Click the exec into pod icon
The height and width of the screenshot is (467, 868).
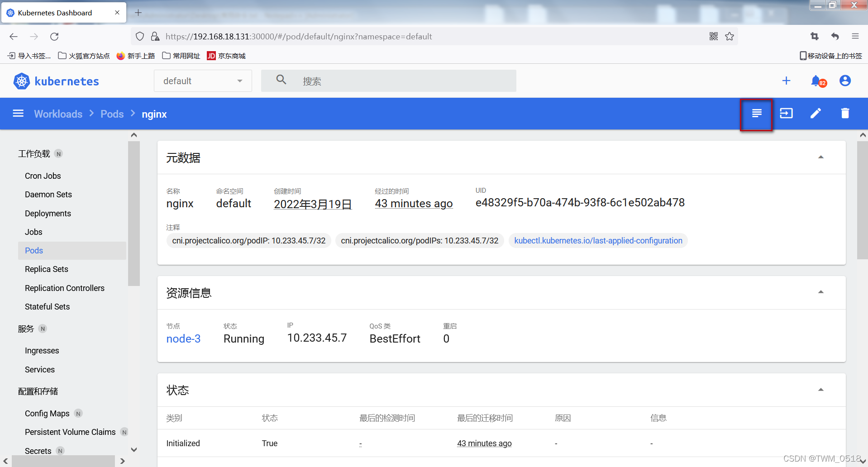[786, 114]
